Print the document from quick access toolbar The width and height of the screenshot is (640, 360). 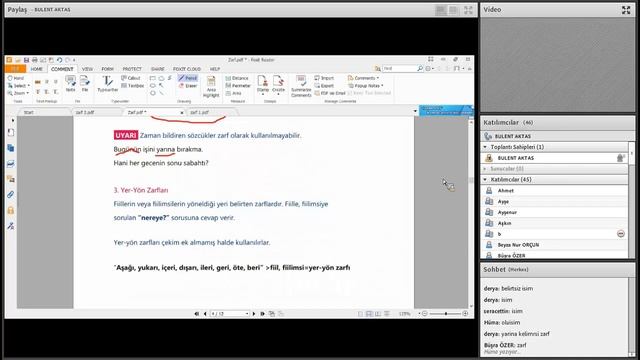click(35, 60)
